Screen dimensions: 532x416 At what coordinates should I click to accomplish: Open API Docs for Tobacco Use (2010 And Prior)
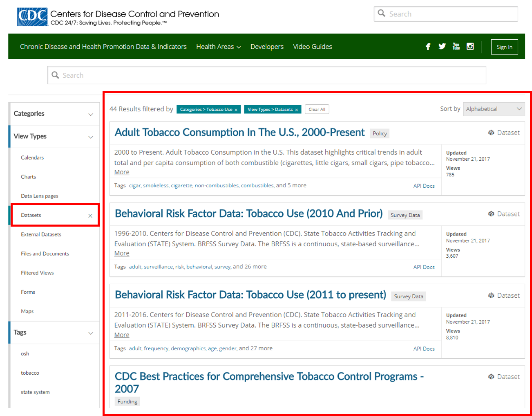(424, 267)
